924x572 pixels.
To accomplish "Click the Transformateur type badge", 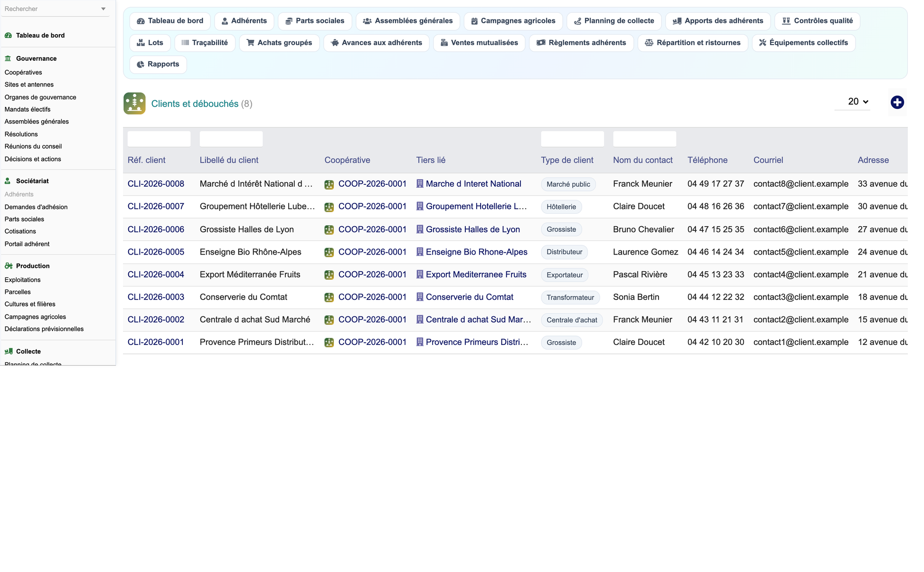I will [x=570, y=297].
